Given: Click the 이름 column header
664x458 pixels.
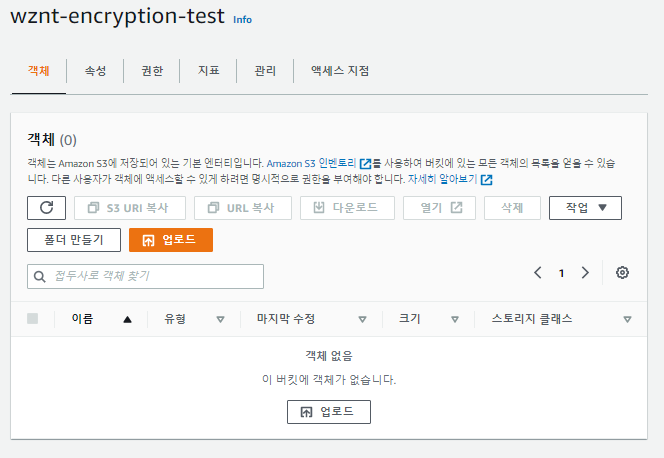Looking at the screenshot, I should pyautogui.click(x=82, y=319).
